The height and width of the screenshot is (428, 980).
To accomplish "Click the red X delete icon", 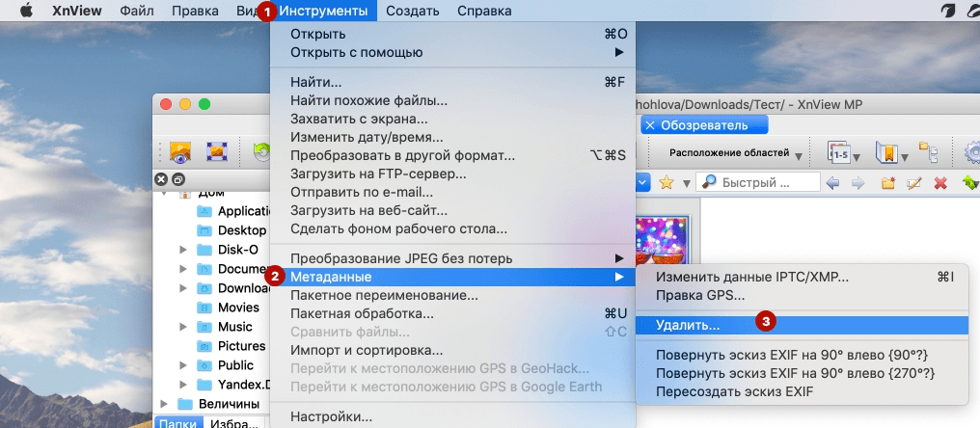I will click(940, 183).
